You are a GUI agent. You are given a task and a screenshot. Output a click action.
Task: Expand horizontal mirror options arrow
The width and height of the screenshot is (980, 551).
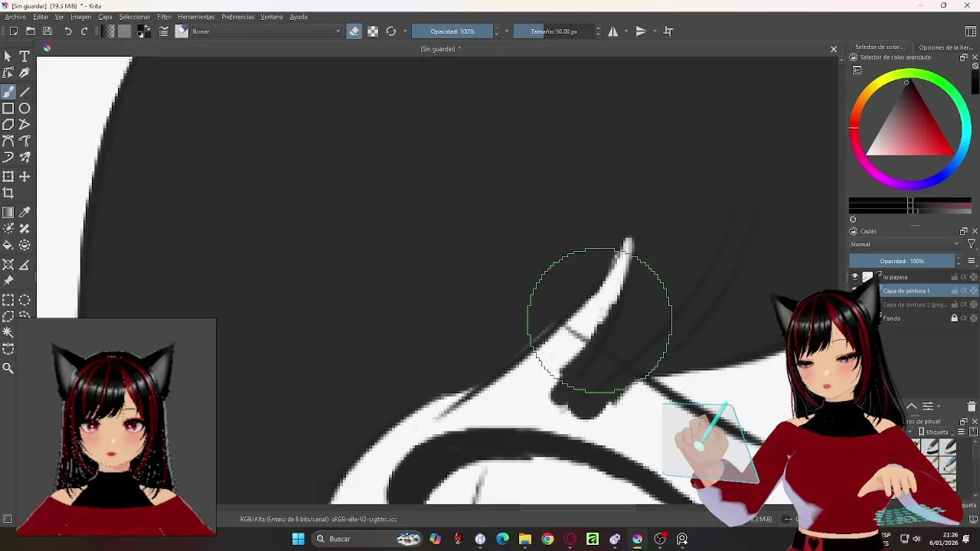point(626,31)
